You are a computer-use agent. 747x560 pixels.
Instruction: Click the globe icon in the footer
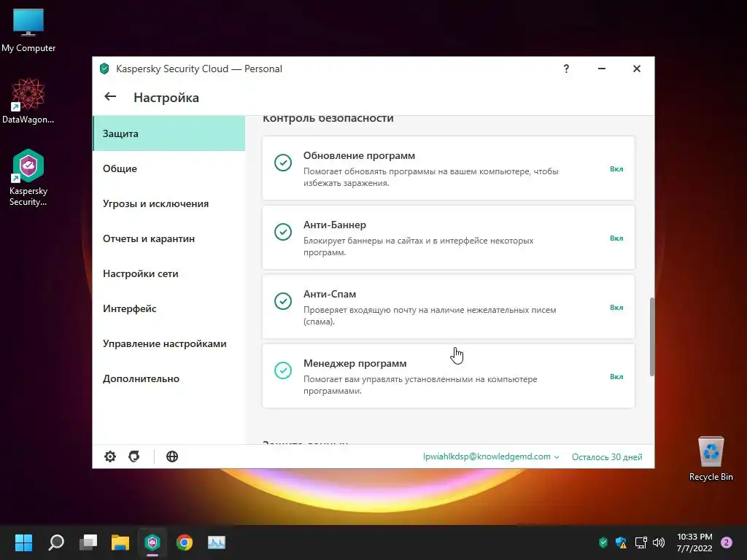click(172, 456)
